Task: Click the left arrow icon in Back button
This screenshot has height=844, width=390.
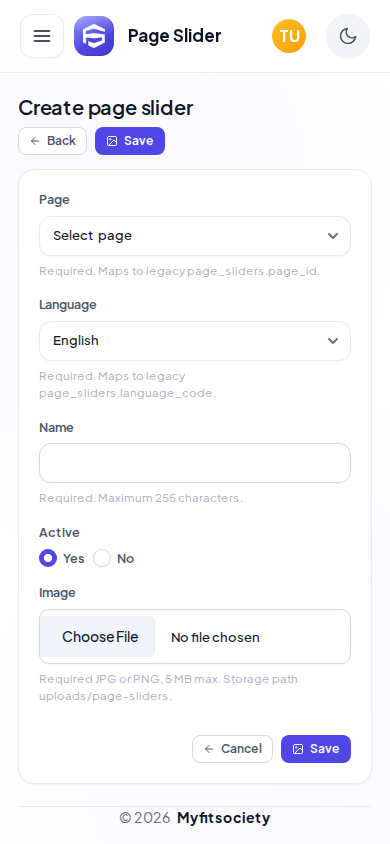Action: tap(35, 141)
